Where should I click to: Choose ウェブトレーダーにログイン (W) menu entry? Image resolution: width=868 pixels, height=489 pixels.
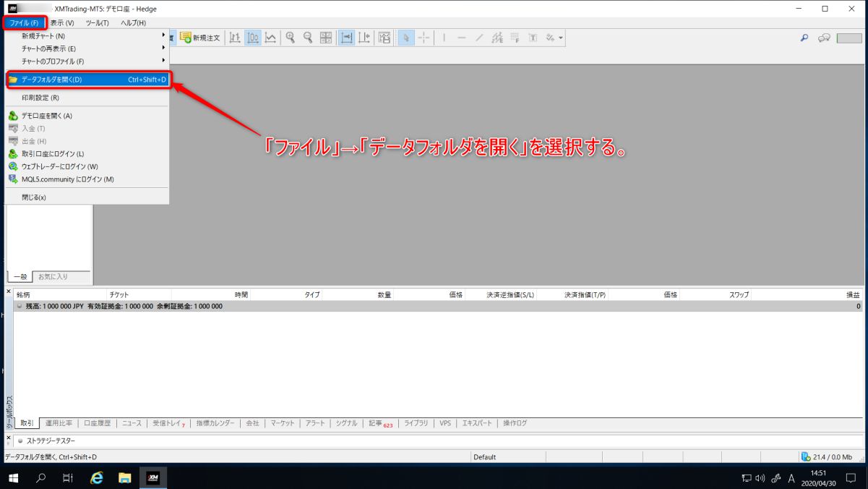87,166
